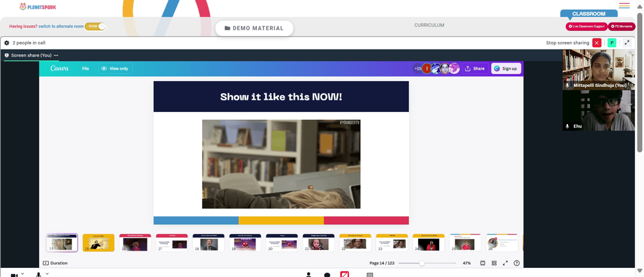This screenshot has width=644, height=277.
Task: Select slide thumbnail 26
Action: coord(502,242)
